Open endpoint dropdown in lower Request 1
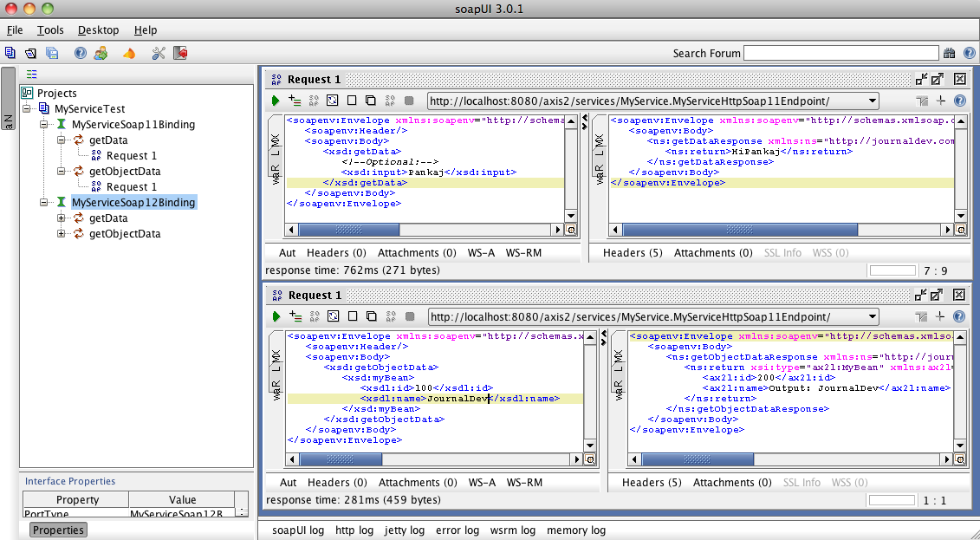This screenshot has width=980, height=540. pyautogui.click(x=873, y=317)
